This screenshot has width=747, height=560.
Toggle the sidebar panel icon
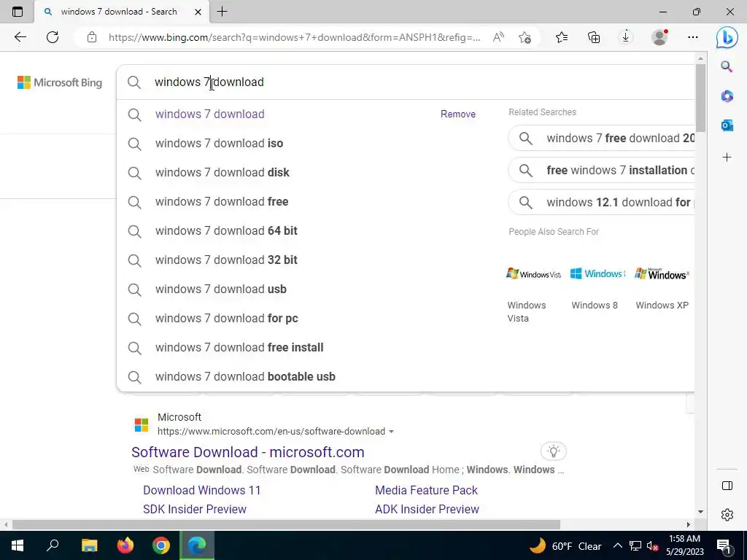pos(727,486)
